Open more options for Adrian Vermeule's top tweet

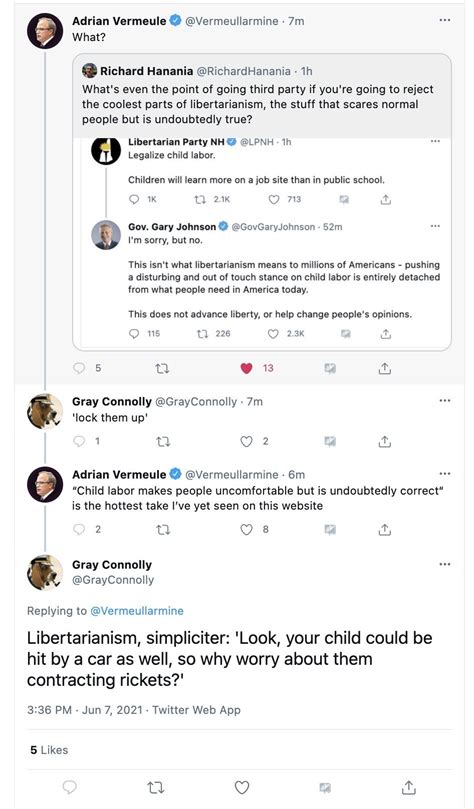(445, 20)
